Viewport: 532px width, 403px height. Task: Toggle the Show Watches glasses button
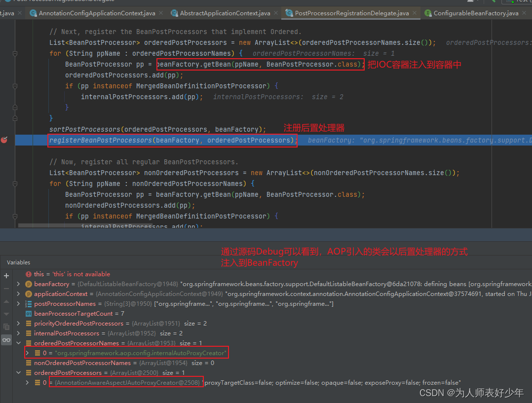pyautogui.click(x=6, y=340)
